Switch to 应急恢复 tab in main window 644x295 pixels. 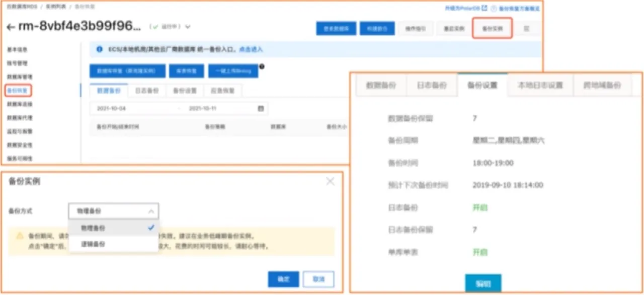pos(222,91)
